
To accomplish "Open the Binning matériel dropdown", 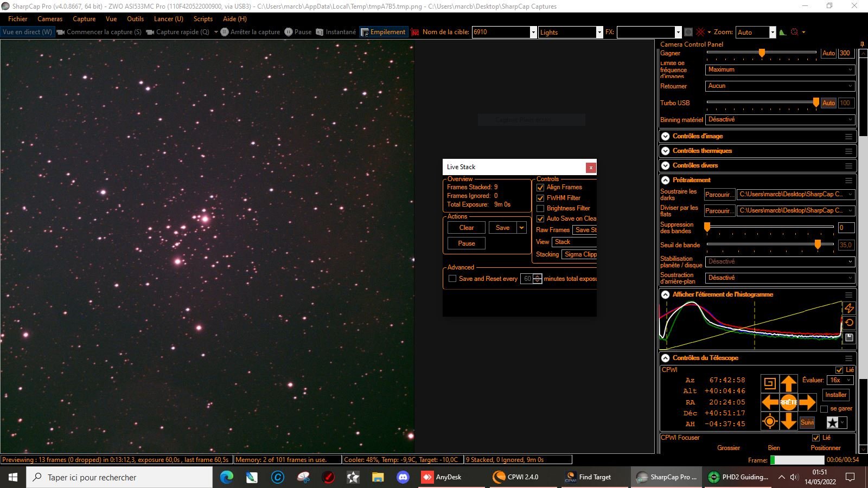I will pyautogui.click(x=781, y=119).
